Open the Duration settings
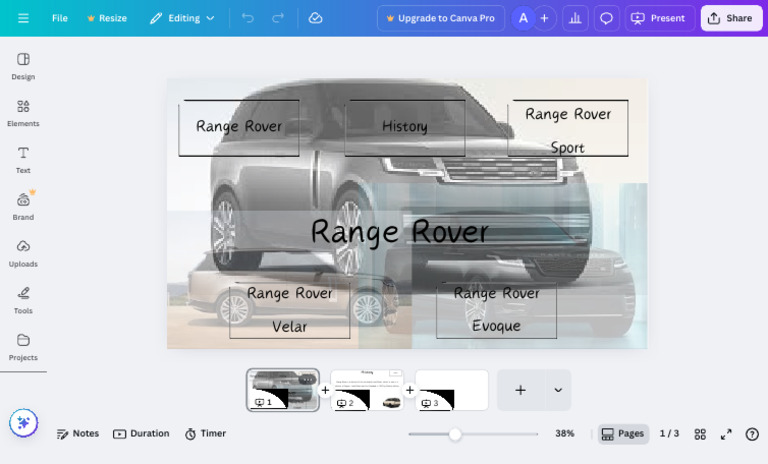The height and width of the screenshot is (464, 768). tap(141, 434)
